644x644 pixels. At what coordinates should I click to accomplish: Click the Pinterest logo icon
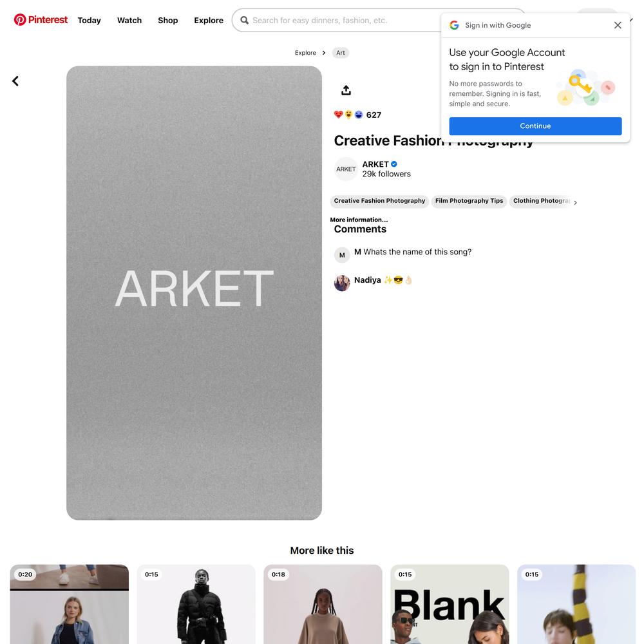pos(20,20)
